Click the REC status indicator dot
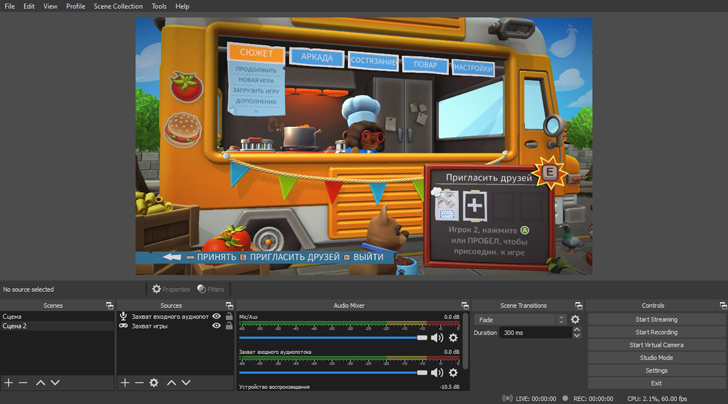Screen dimensions: 728x404 coord(565,398)
